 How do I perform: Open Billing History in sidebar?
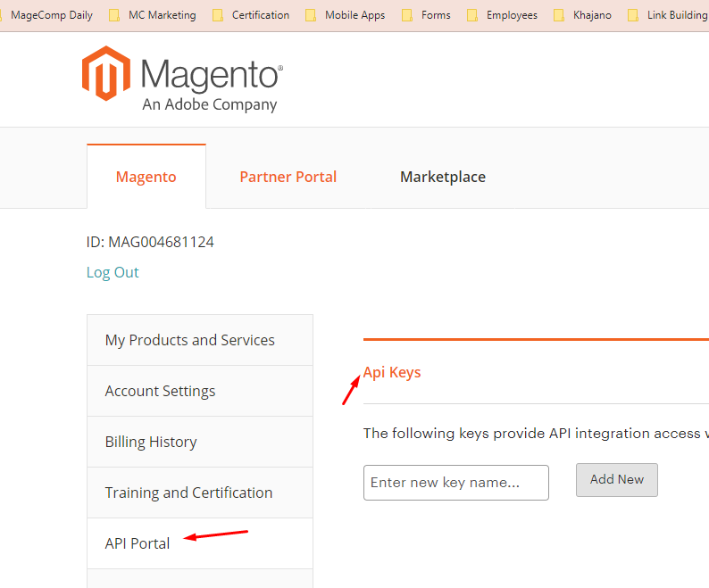200,442
